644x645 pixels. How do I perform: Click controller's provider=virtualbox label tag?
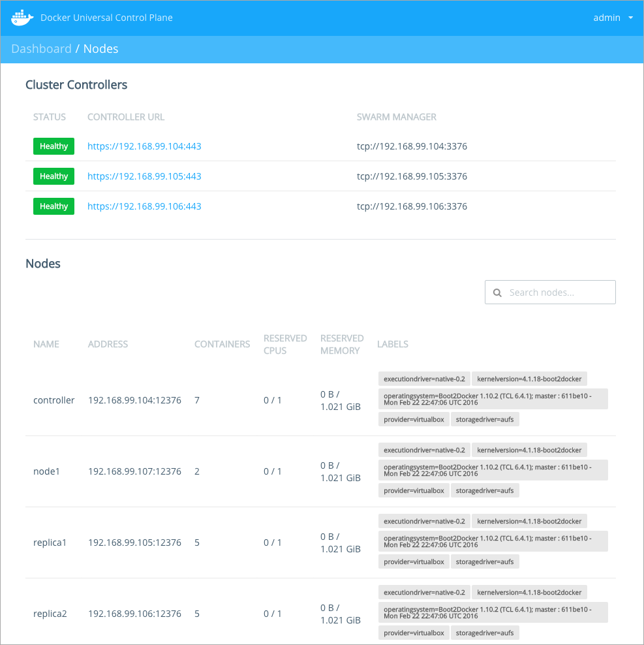(414, 419)
